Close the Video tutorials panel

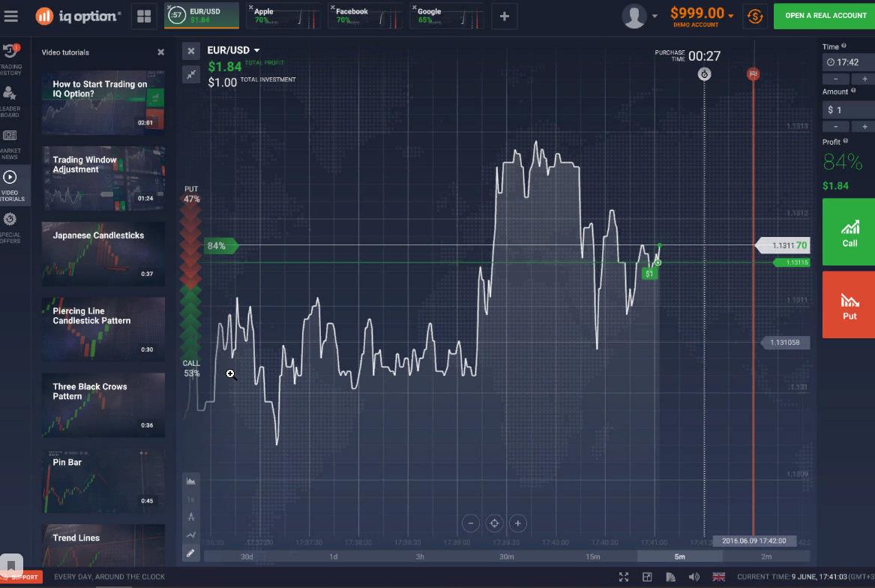click(160, 52)
